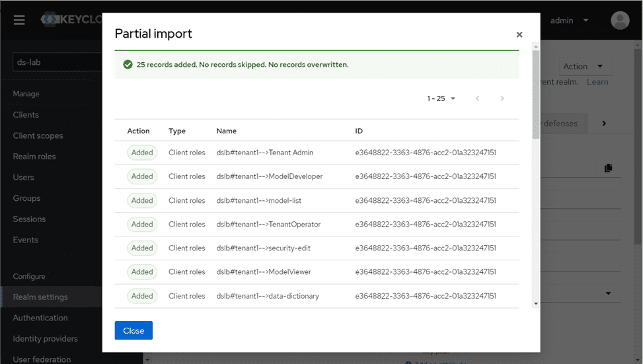Open Identity providers page
The height and width of the screenshot is (364, 643).
tap(45, 338)
